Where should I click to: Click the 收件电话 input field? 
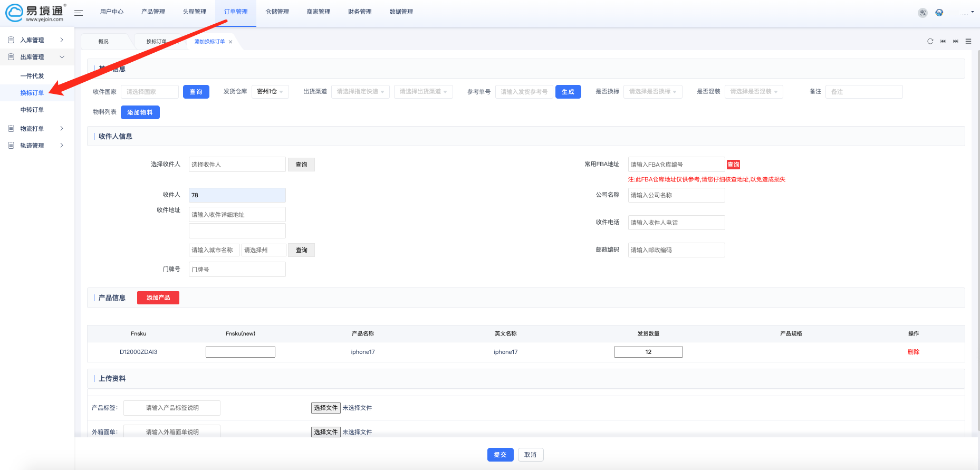(x=676, y=223)
